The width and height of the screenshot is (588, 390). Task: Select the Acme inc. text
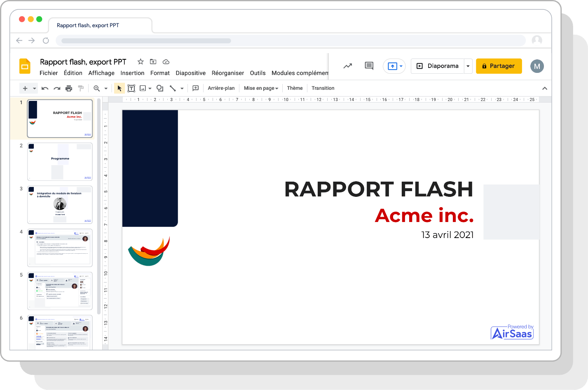click(424, 215)
